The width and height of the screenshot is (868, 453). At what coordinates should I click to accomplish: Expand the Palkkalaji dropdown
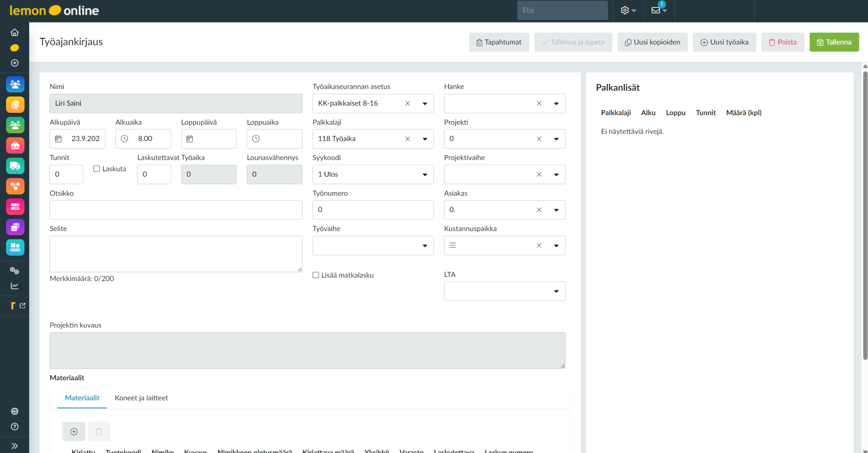point(425,139)
